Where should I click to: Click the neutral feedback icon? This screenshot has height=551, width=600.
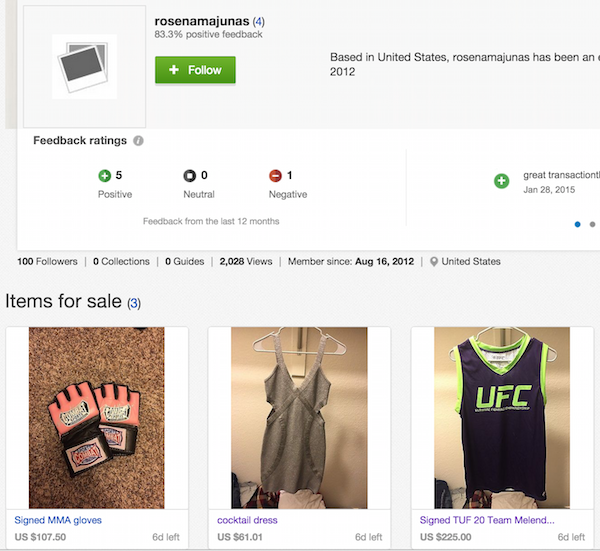189,176
